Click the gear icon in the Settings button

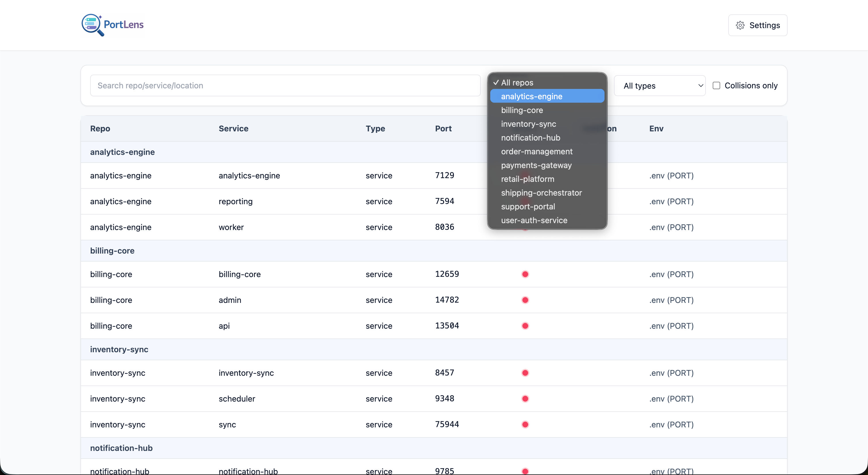(x=740, y=25)
